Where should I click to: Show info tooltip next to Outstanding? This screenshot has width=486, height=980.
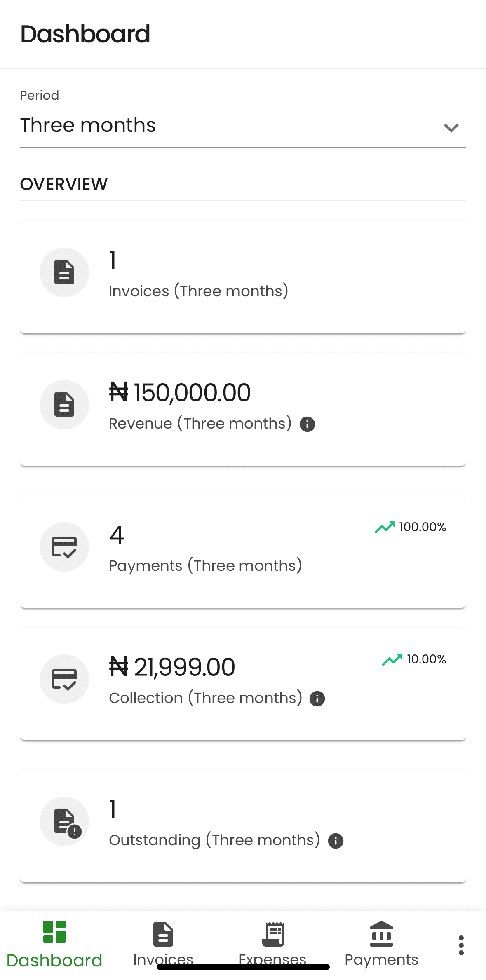(336, 841)
